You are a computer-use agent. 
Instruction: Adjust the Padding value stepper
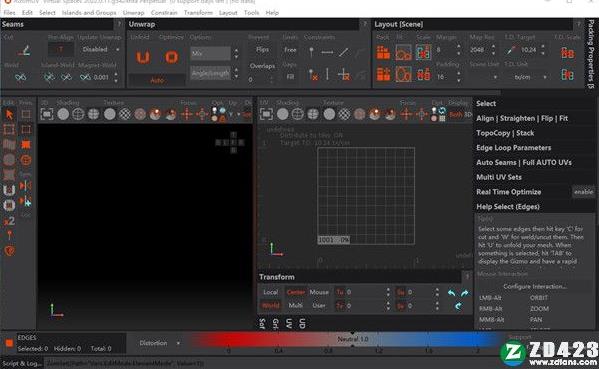(x=458, y=77)
